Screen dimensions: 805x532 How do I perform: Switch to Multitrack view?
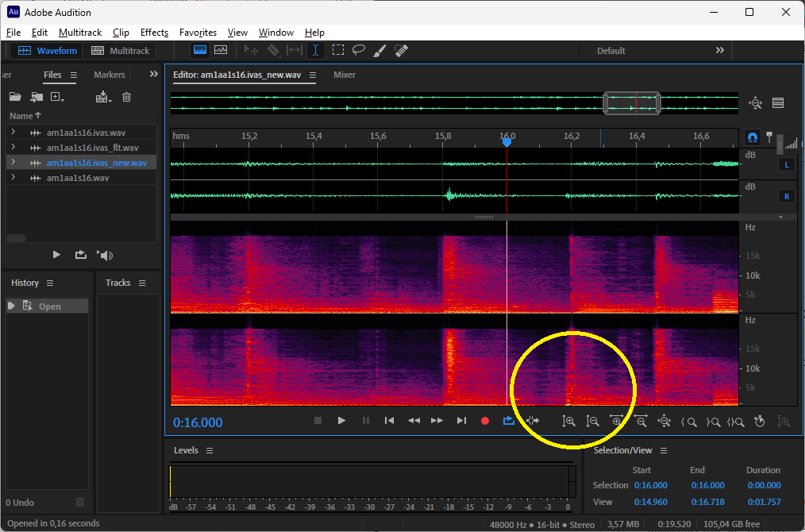tap(121, 51)
